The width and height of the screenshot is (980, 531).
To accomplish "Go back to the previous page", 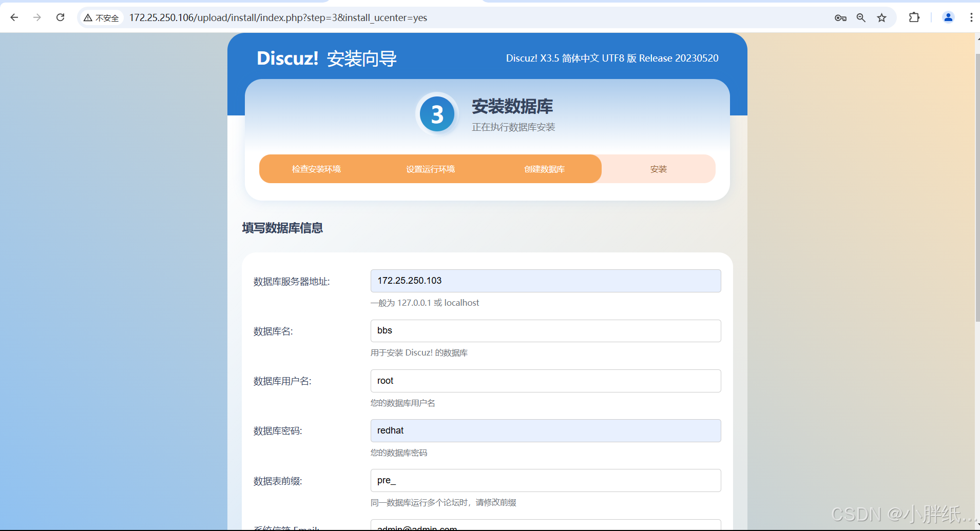I will click(14, 17).
